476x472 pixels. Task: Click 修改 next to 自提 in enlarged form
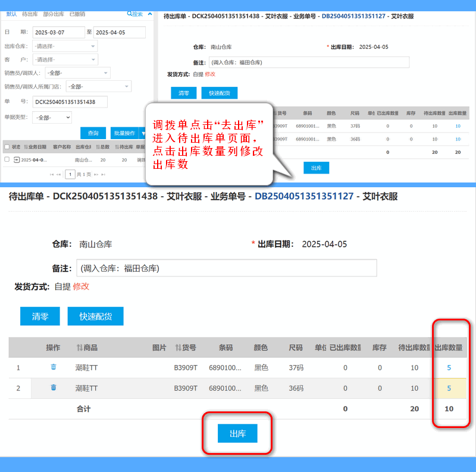pyautogui.click(x=81, y=287)
